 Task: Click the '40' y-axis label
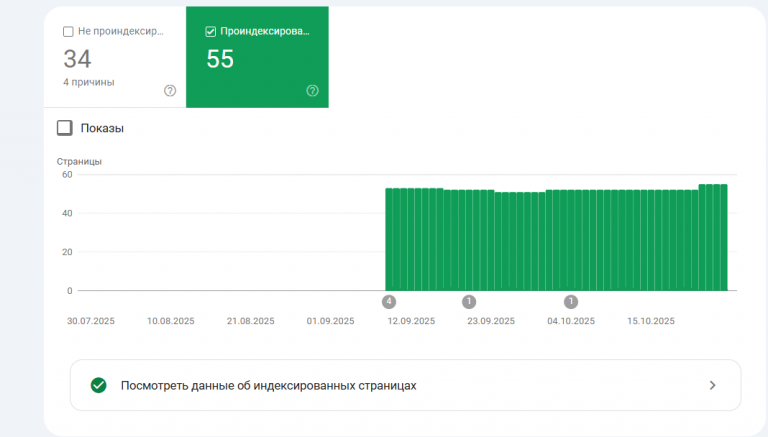[x=67, y=213]
